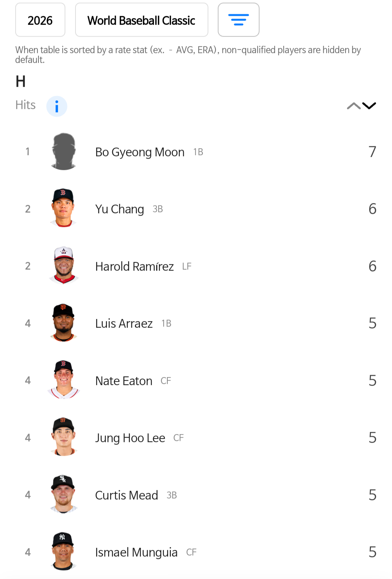Viewport: 392px width, 579px height.
Task: View Curtis Mead's profile
Action: click(x=126, y=495)
